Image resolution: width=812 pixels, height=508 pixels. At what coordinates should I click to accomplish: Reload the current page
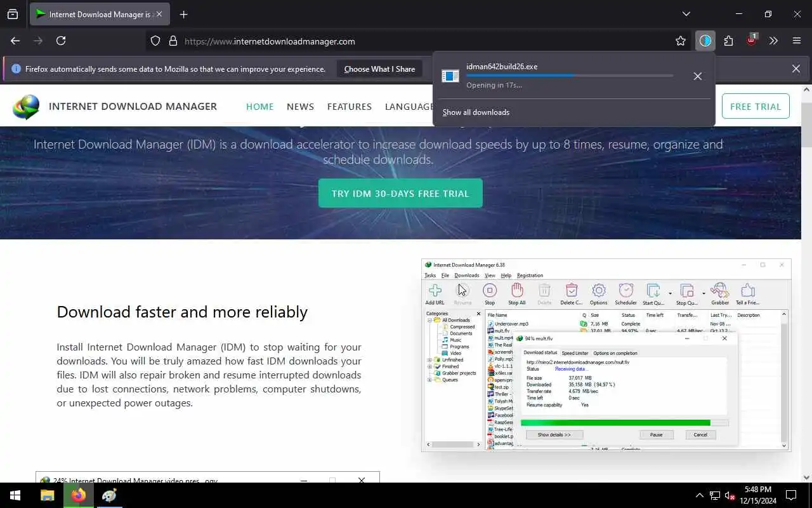(x=61, y=41)
